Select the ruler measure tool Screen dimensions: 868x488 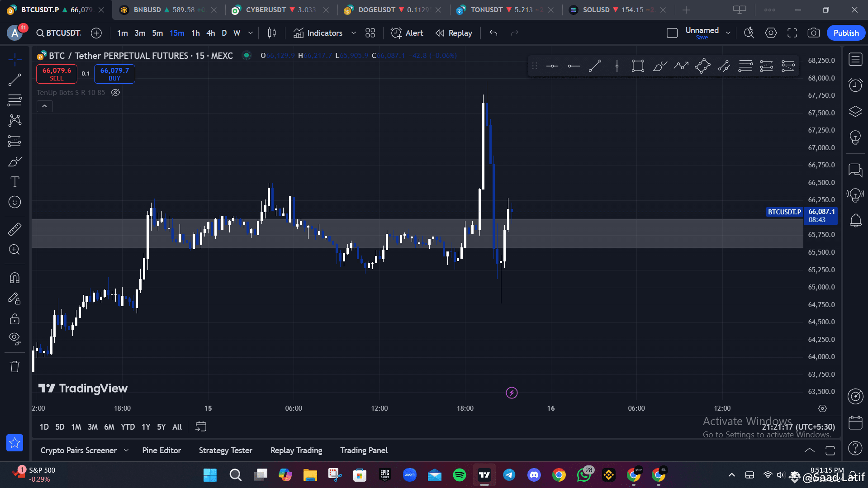(x=14, y=229)
